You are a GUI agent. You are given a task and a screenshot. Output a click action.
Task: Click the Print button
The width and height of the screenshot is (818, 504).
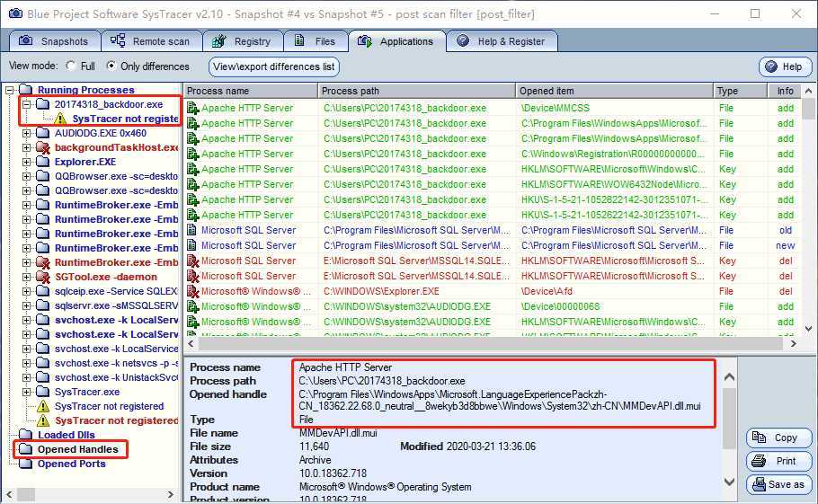[x=778, y=461]
